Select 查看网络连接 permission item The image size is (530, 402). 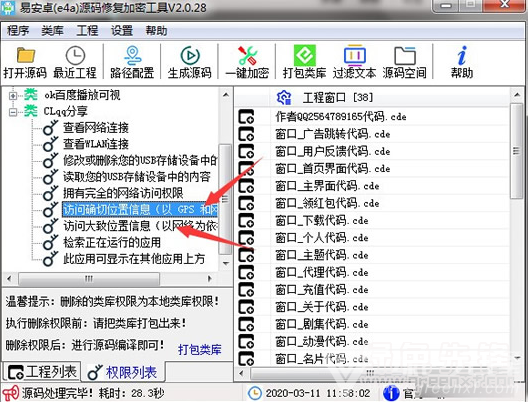pos(96,128)
